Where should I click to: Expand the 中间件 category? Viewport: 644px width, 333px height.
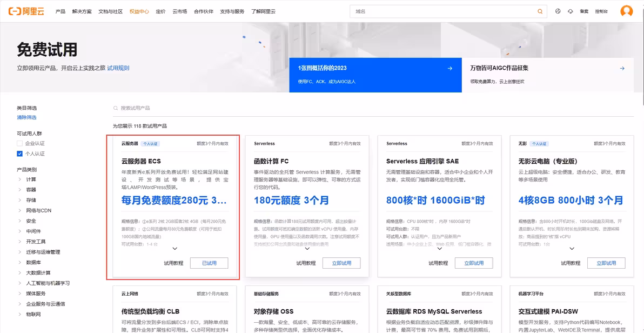pos(19,231)
